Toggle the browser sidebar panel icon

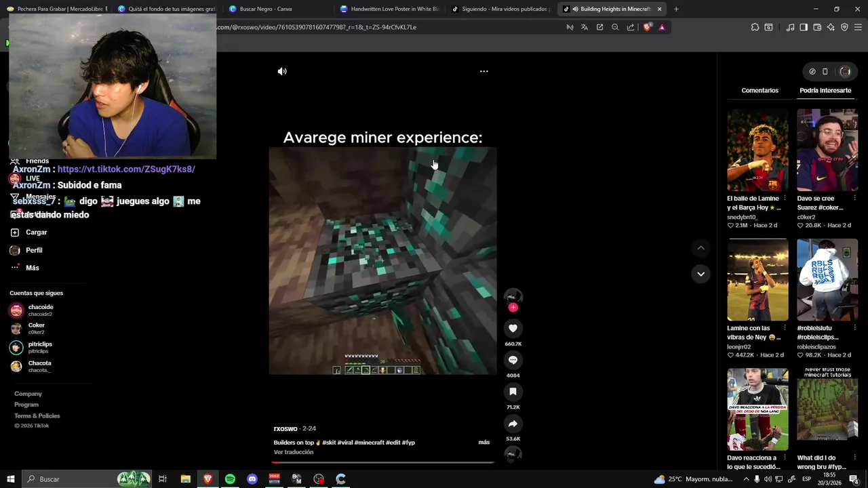804,27
